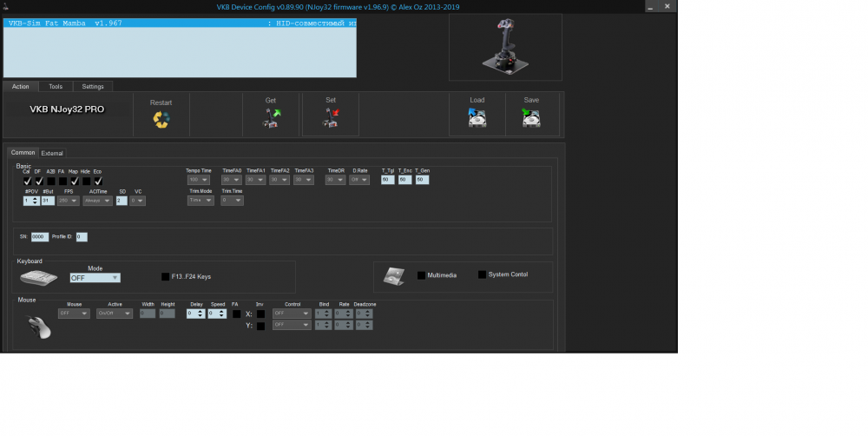The height and width of the screenshot is (436, 868).
Task: Enable the Multimedia checkbox
Action: tap(421, 275)
